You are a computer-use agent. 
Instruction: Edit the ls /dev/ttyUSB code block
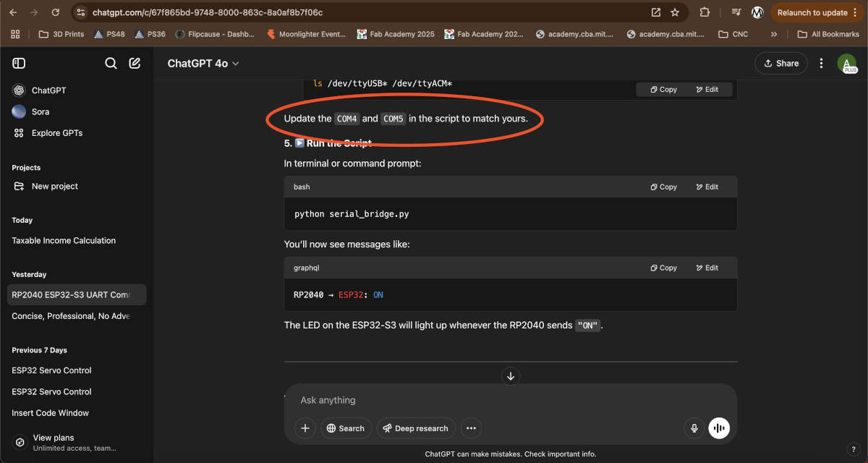pyautogui.click(x=707, y=90)
